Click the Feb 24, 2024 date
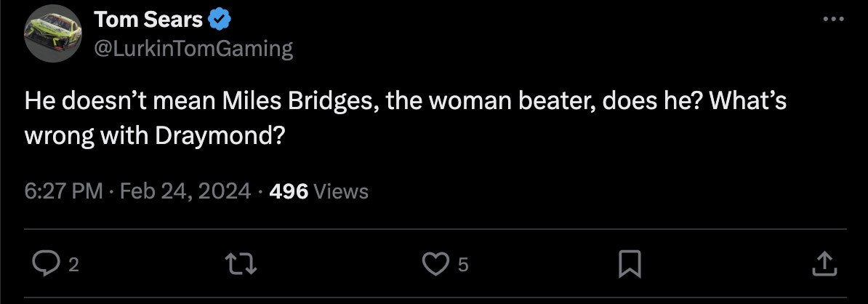 coord(185,191)
